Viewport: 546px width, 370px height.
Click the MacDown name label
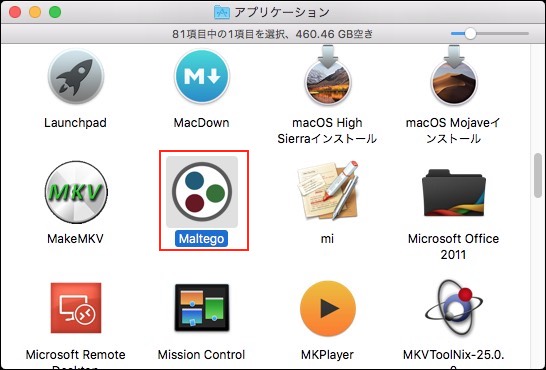click(x=202, y=123)
